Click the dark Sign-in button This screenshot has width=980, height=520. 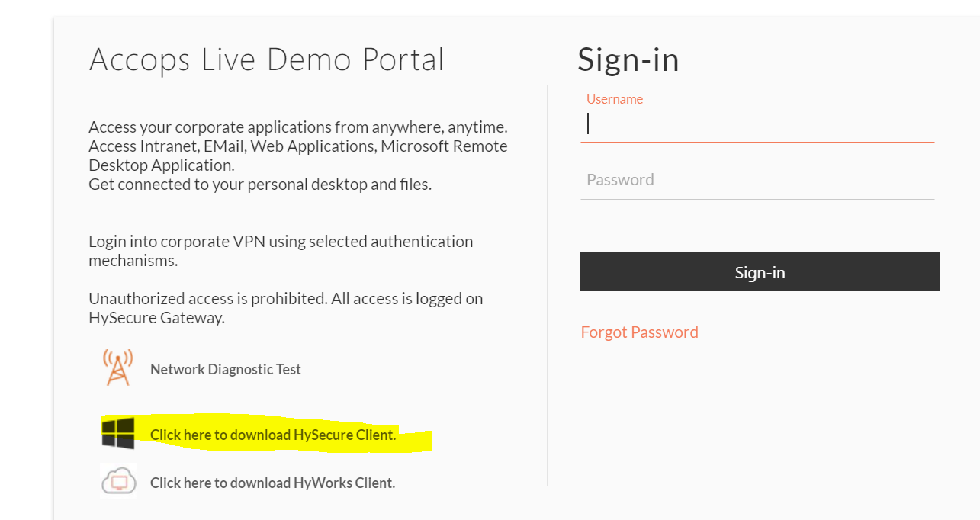pyautogui.click(x=760, y=271)
